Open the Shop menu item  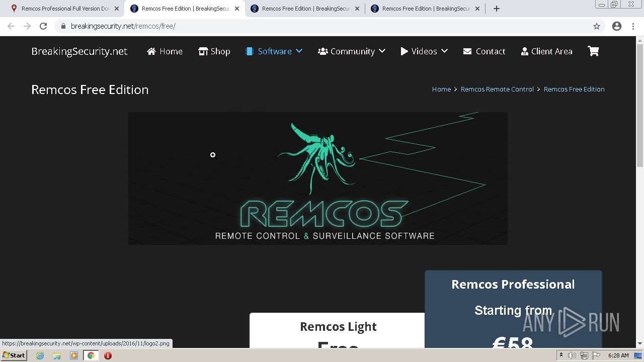(214, 51)
